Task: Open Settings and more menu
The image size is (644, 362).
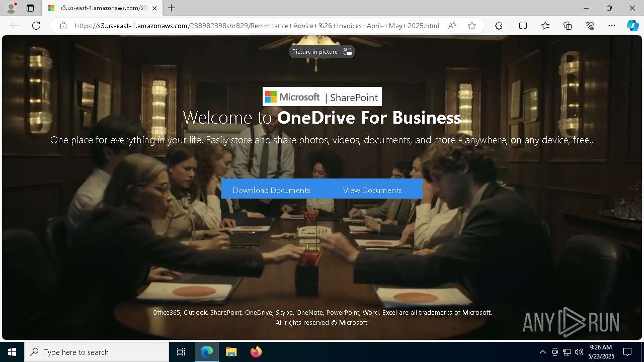Action: coord(612,26)
